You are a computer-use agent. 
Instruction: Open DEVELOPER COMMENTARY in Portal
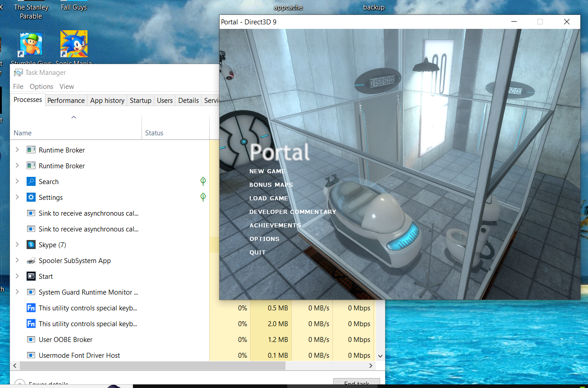pos(293,212)
